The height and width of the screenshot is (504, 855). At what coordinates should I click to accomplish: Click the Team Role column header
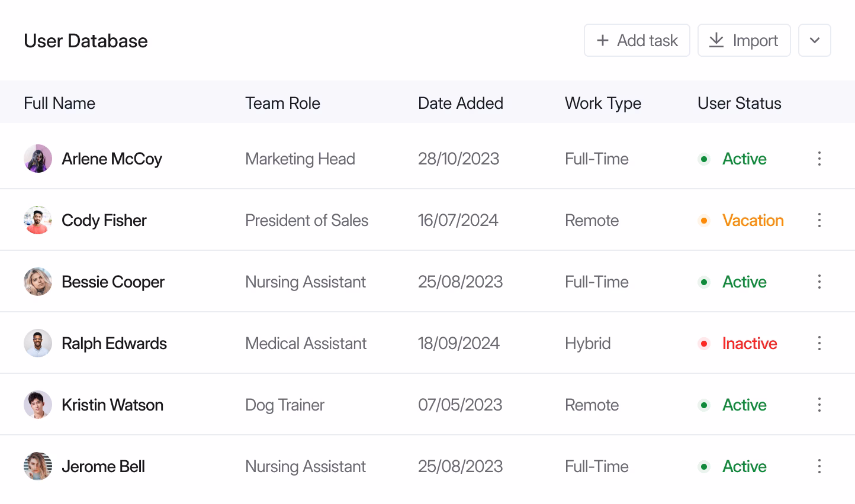point(282,103)
